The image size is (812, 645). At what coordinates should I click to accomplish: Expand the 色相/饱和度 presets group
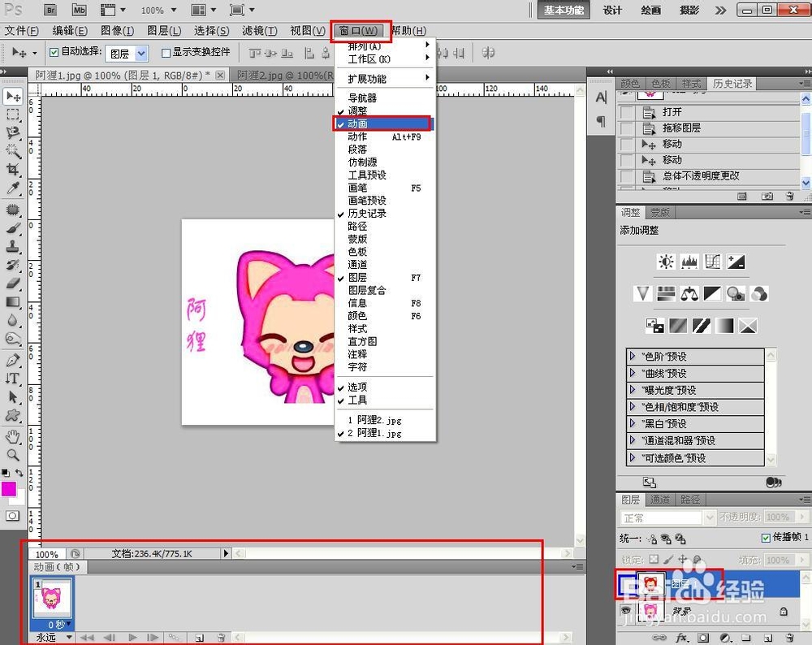point(633,407)
